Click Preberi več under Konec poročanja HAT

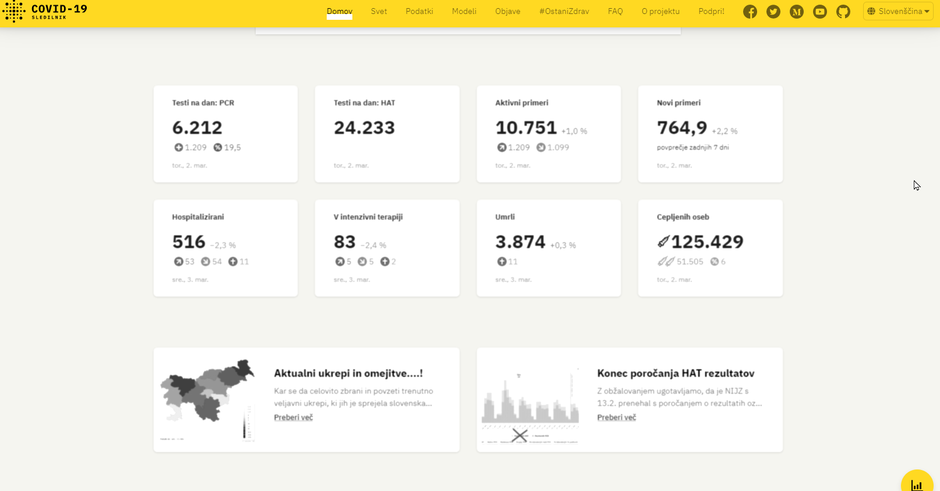(616, 417)
